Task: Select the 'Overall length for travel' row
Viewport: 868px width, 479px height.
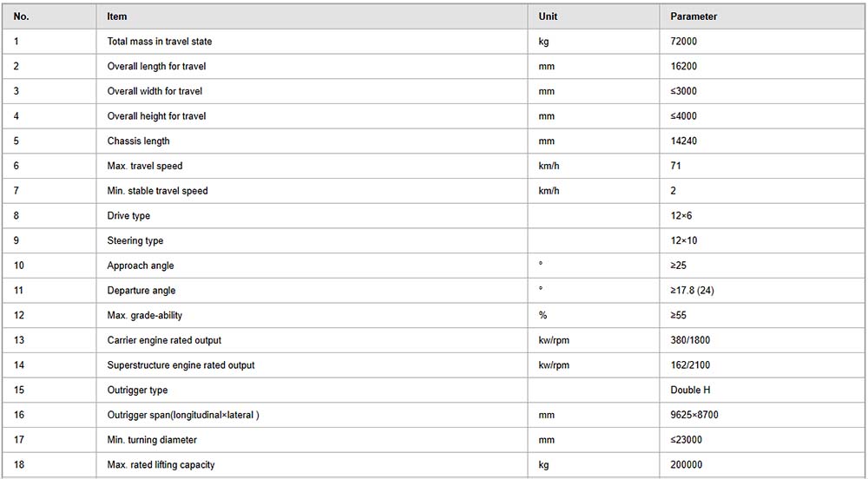Action: point(434,66)
